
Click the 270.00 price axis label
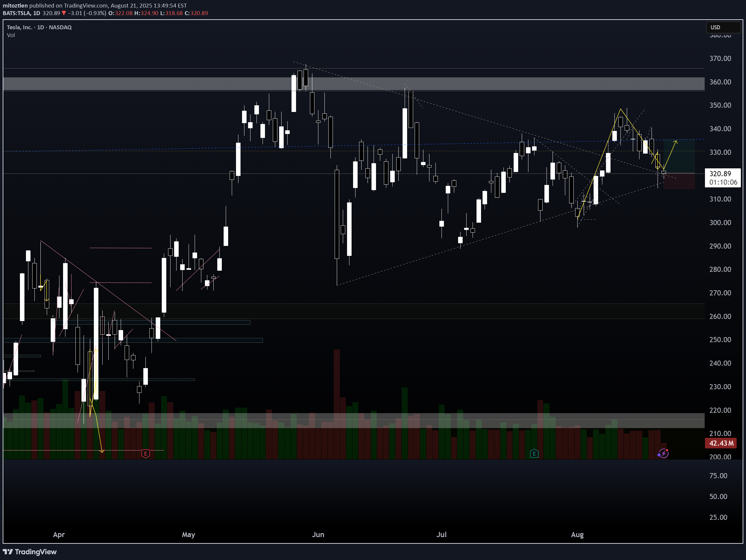(x=720, y=293)
